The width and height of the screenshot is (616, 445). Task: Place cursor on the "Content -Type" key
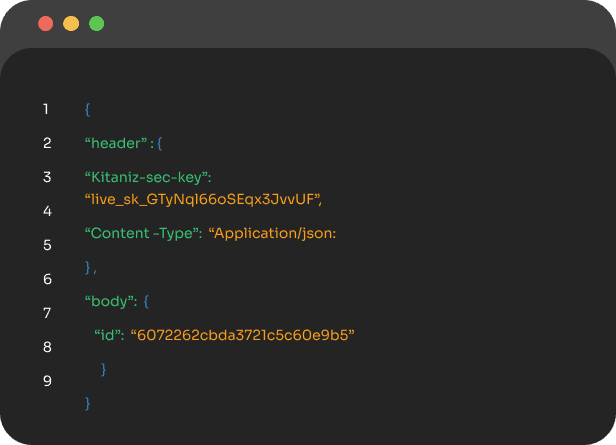click(144, 233)
